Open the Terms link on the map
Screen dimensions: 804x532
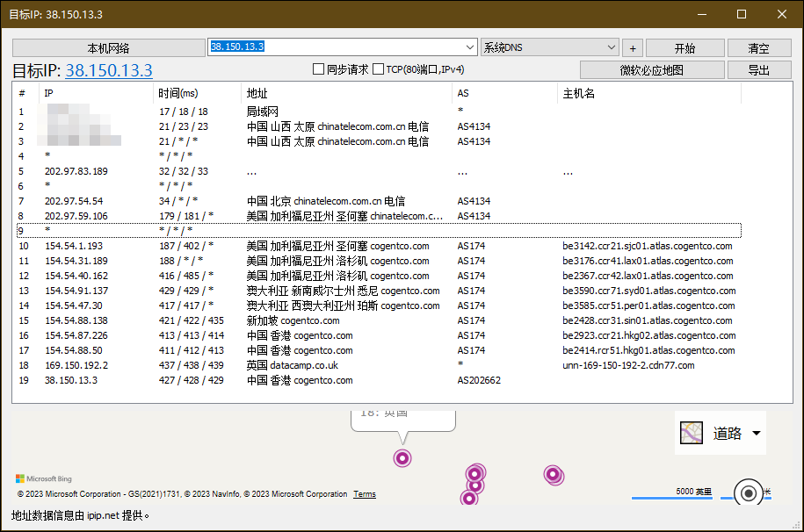365,494
